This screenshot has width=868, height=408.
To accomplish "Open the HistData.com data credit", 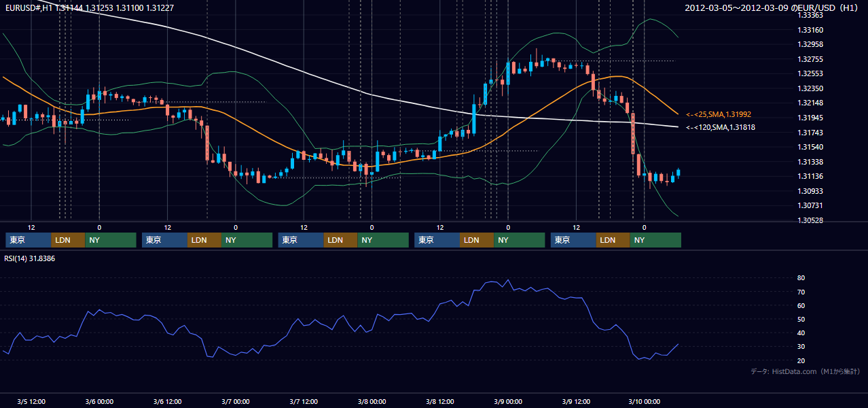I will click(806, 371).
